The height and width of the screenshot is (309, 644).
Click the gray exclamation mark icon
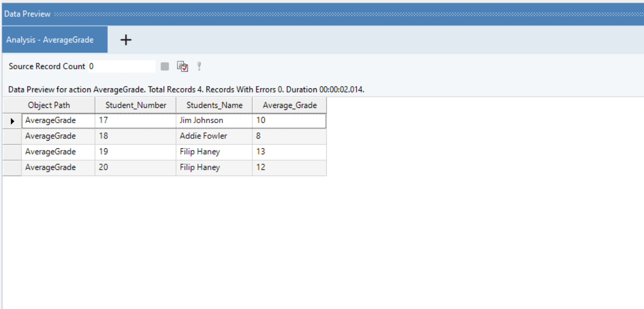click(x=199, y=66)
